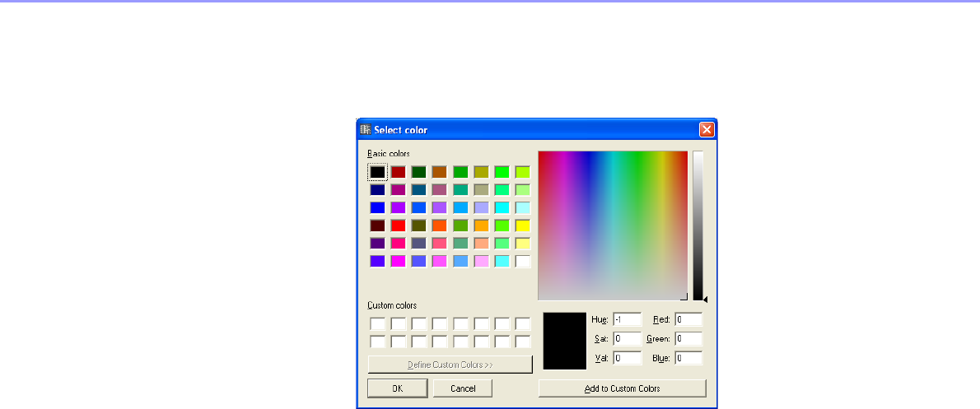Focus the Red input field
Screen dimensions: 980x409
tap(688, 319)
